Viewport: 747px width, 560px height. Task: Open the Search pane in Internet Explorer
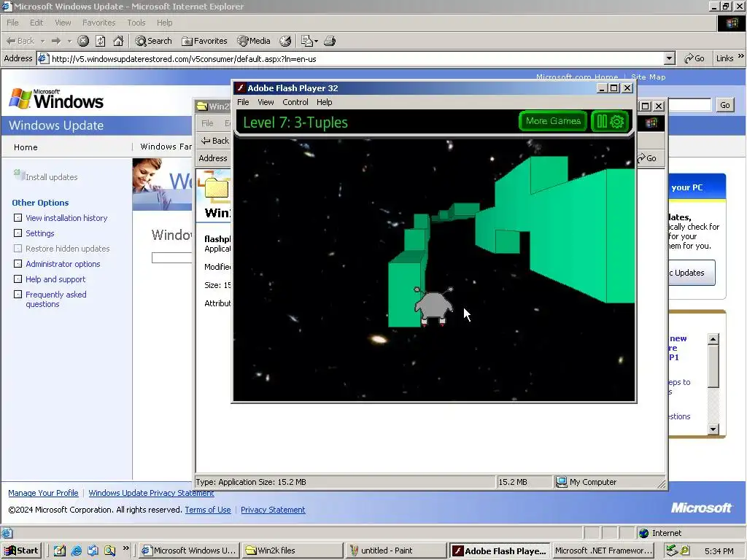[153, 41]
